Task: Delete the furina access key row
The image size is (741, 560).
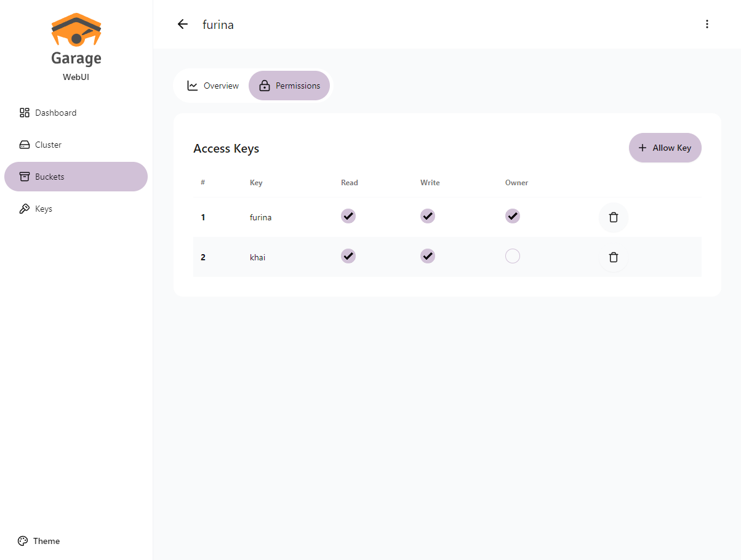Action: click(x=613, y=217)
